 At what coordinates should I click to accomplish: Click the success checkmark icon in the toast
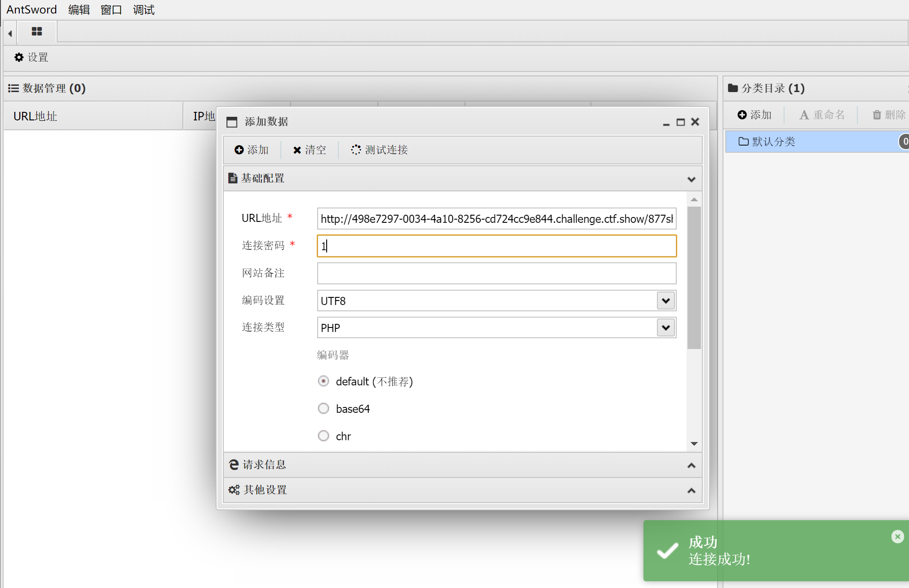tap(667, 550)
